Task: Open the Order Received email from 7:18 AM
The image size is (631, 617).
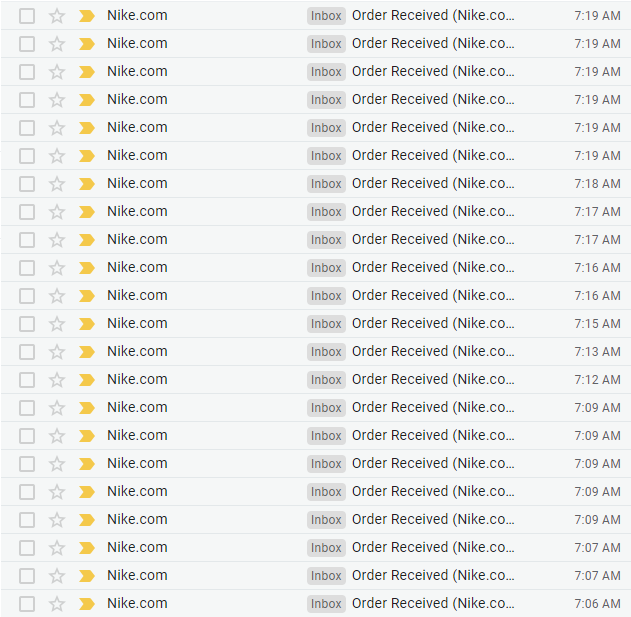Action: pyautogui.click(x=433, y=184)
